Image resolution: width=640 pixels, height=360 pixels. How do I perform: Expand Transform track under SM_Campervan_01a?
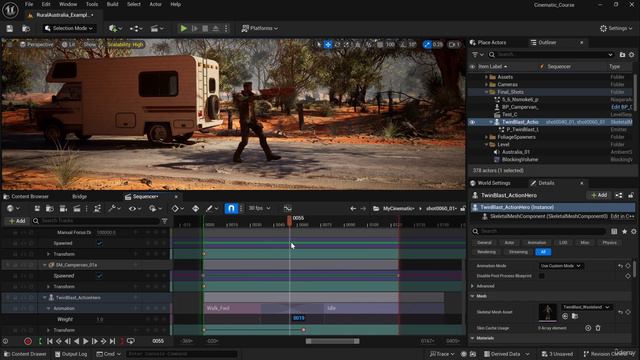pos(49,287)
